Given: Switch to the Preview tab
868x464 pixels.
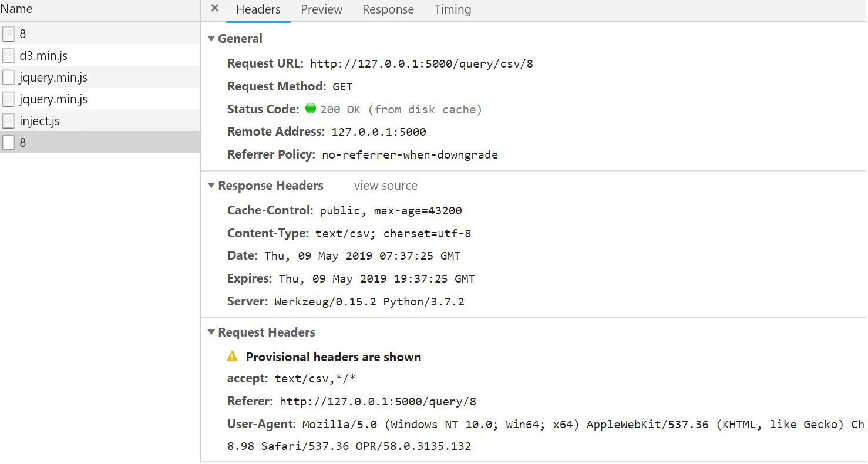Looking at the screenshot, I should tap(321, 9).
